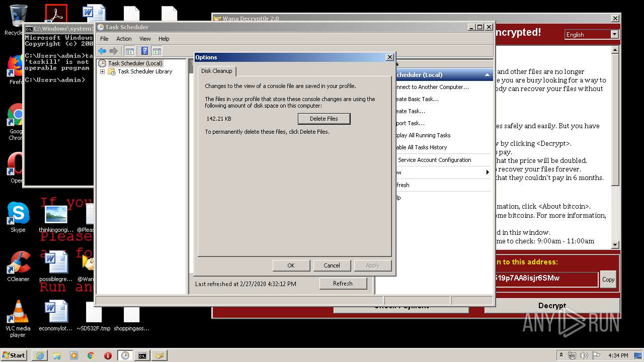Screen dimensions: 644x362
Task: Switch to Command Prompt taskbar button
Action: tap(142, 355)
